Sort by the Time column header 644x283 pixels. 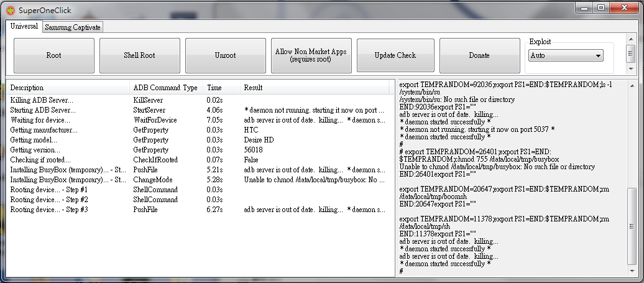(x=222, y=88)
